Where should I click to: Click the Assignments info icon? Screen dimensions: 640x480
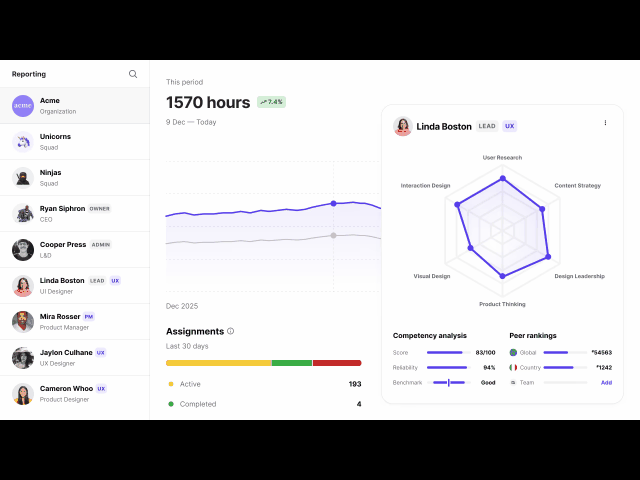point(231,331)
